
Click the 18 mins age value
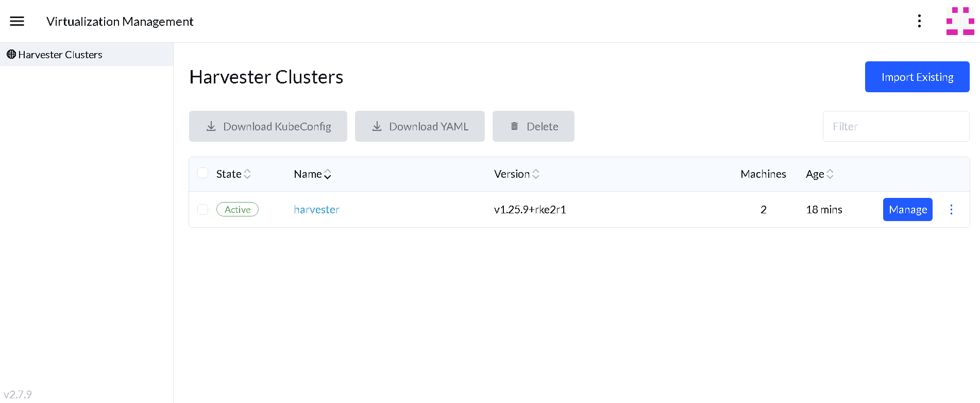pyautogui.click(x=824, y=210)
